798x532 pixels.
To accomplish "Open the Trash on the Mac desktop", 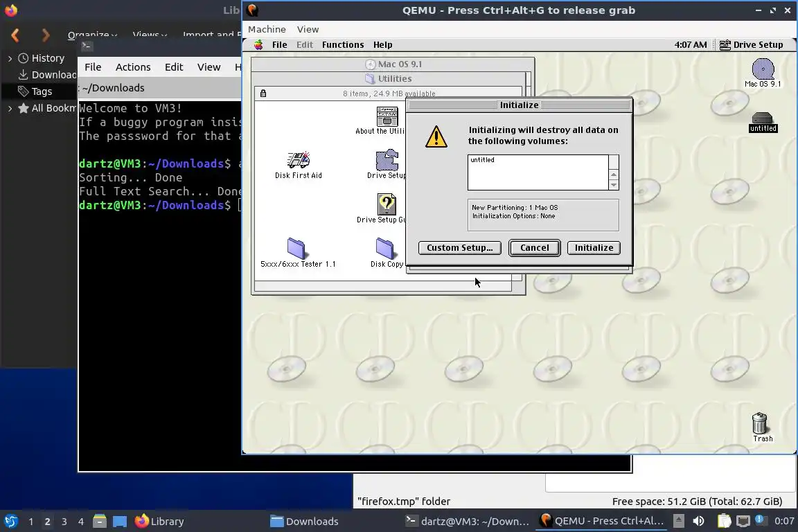I will tap(759, 423).
